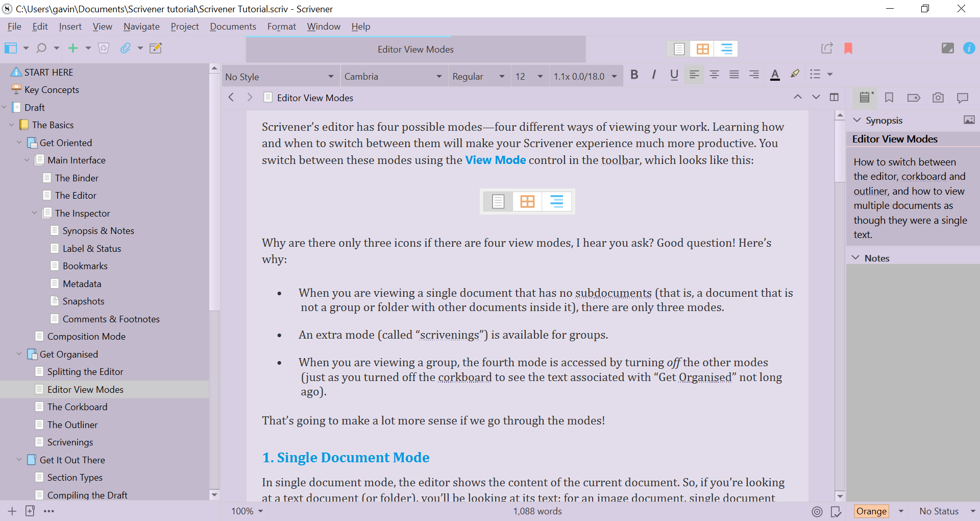Collapse the Synopsis section
This screenshot has height=521, width=980.
pos(857,120)
